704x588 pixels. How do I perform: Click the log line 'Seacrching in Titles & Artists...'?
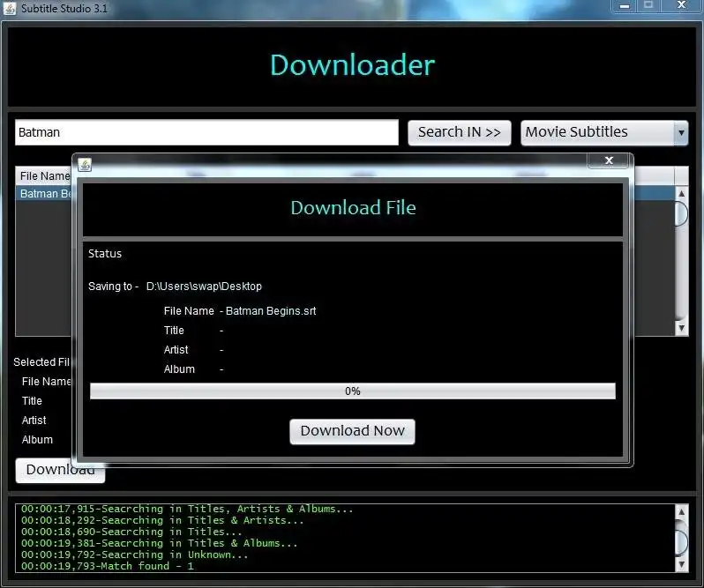(x=162, y=520)
